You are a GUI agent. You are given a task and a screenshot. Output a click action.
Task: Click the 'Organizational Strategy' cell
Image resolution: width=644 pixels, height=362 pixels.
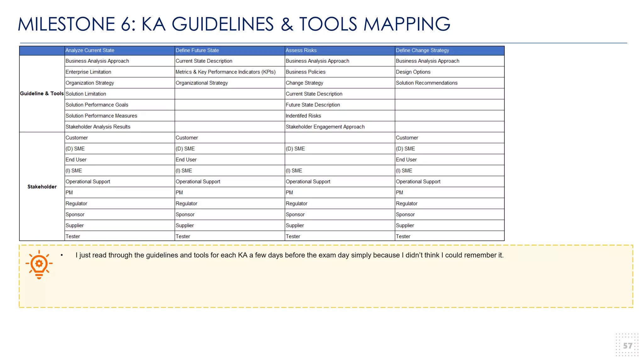(x=230, y=83)
